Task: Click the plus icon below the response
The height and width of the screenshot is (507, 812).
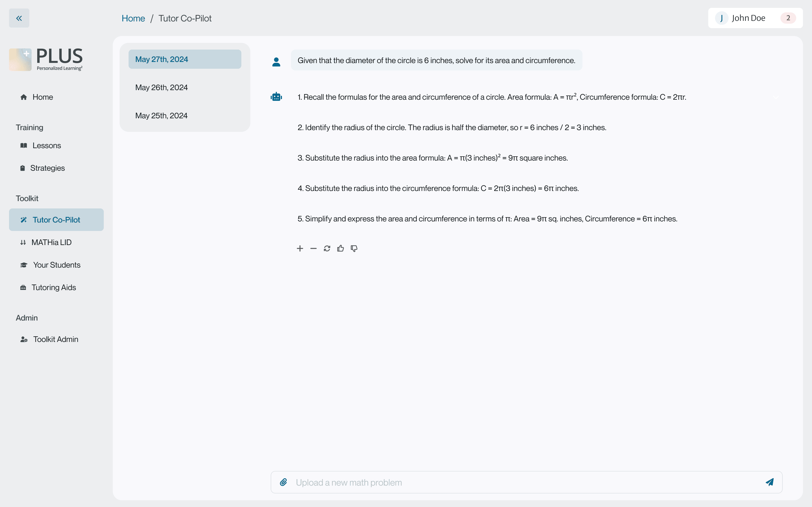Action: pyautogui.click(x=300, y=248)
